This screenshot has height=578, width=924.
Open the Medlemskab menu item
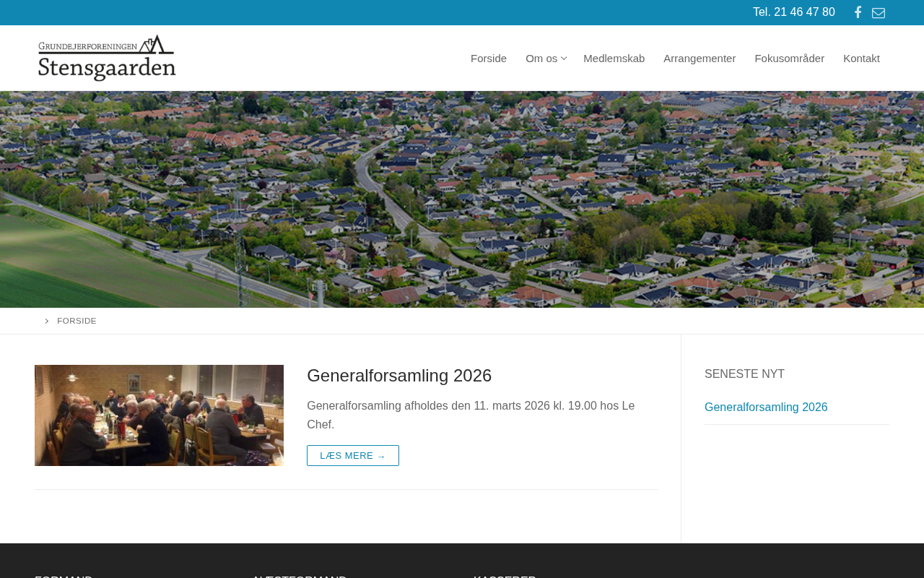point(614,59)
